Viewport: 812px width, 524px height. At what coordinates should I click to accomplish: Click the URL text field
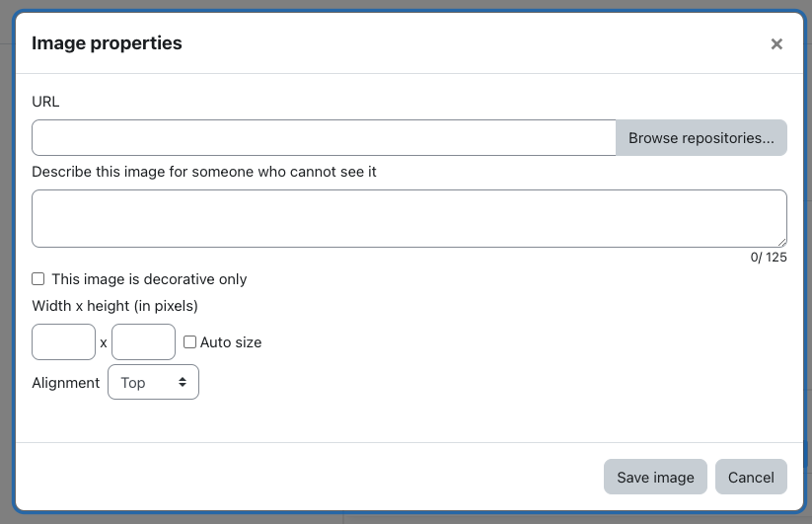pos(324,138)
